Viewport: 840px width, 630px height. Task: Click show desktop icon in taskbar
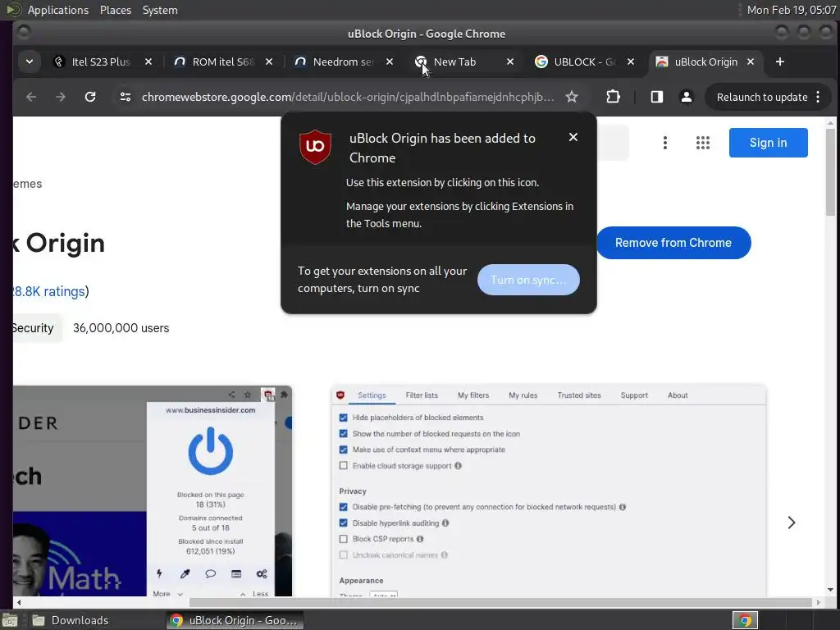(10, 620)
